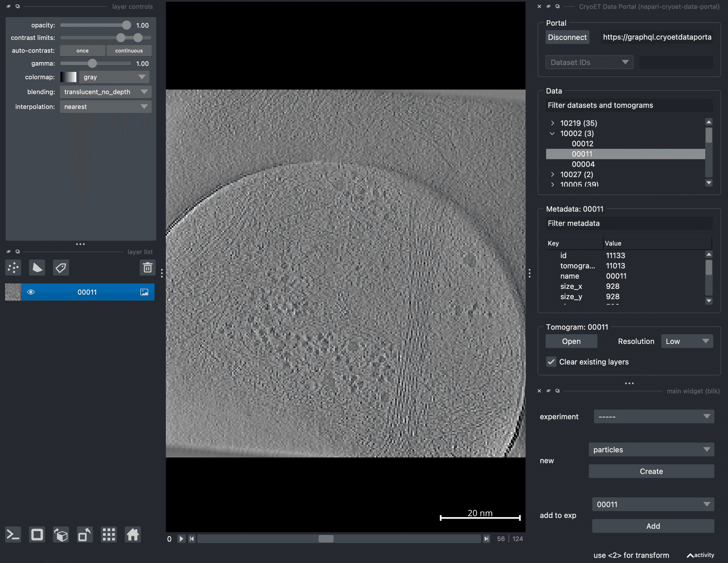This screenshot has width=728, height=563.
Task: Click the Value column header
Action: pyautogui.click(x=657, y=243)
